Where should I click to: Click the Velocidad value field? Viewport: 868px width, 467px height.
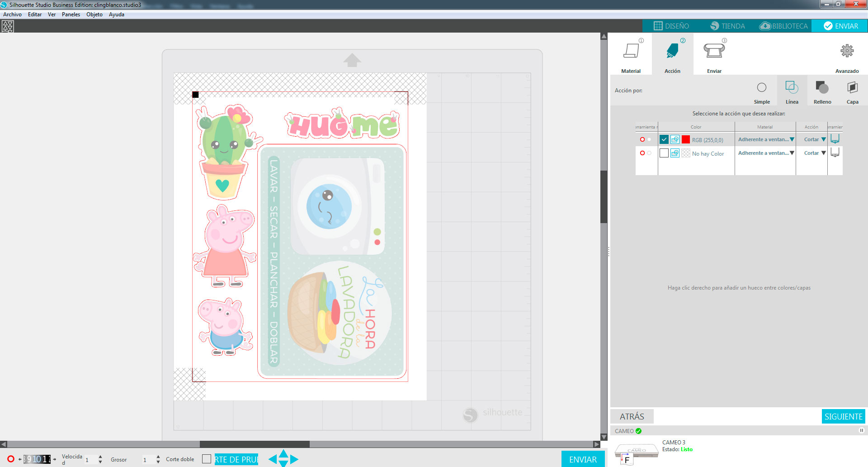click(x=90, y=460)
